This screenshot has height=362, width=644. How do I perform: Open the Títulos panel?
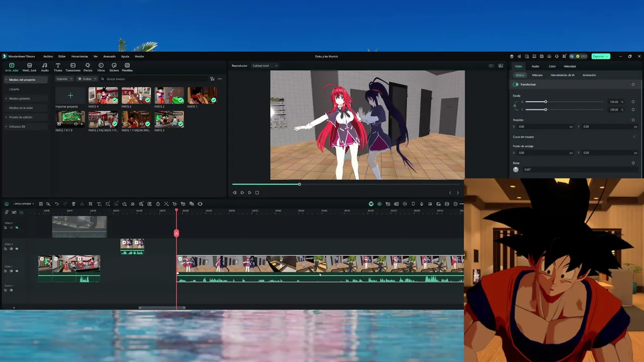(x=58, y=67)
